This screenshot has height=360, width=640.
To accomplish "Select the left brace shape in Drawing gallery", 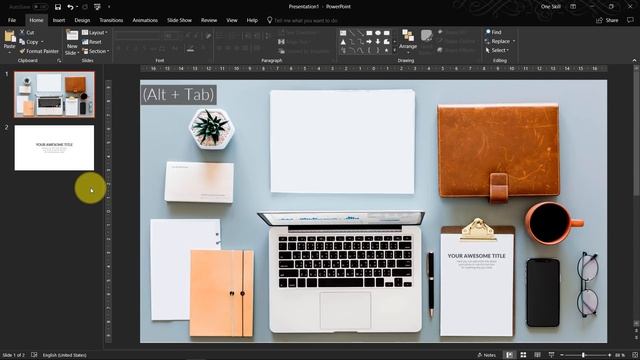I will coord(369,51).
